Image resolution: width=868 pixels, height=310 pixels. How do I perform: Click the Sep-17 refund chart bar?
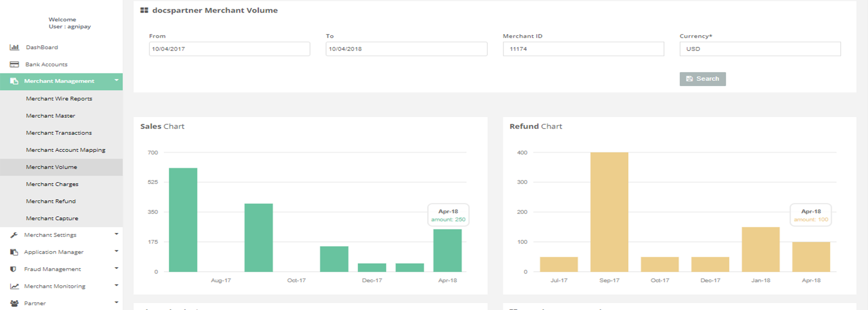tap(609, 212)
